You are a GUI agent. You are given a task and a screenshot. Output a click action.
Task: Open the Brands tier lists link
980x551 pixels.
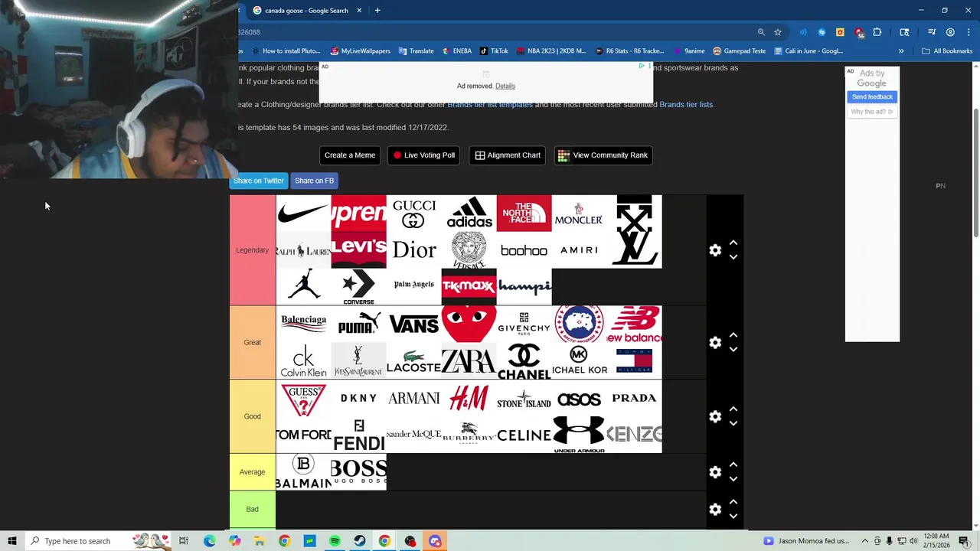coord(686,104)
